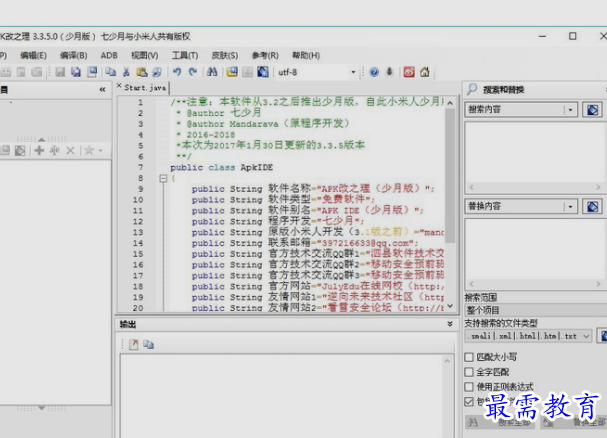This screenshot has width=607, height=438.
Task: Click the code editor scroll-down arrow
Action: tap(450, 306)
